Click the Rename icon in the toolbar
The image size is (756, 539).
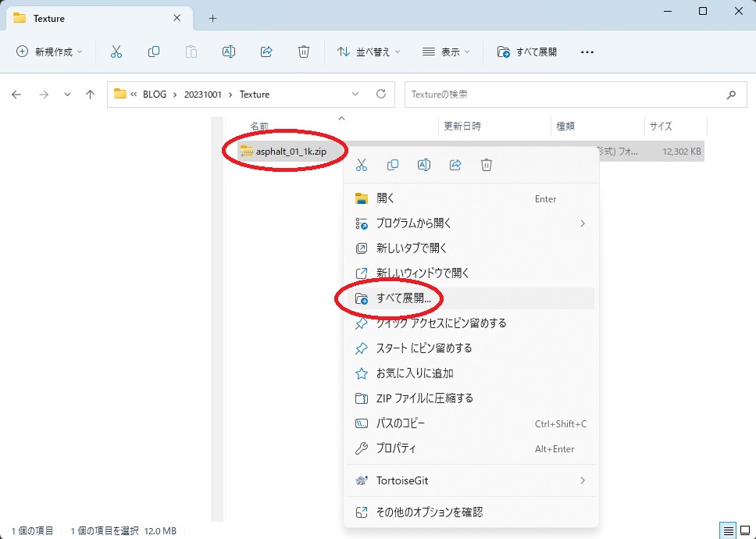(x=228, y=52)
